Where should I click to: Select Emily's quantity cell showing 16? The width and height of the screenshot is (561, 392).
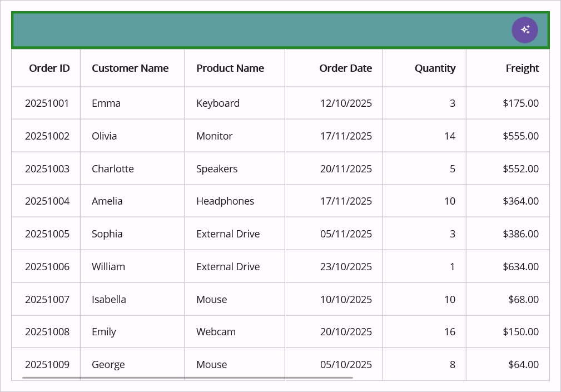[449, 332]
